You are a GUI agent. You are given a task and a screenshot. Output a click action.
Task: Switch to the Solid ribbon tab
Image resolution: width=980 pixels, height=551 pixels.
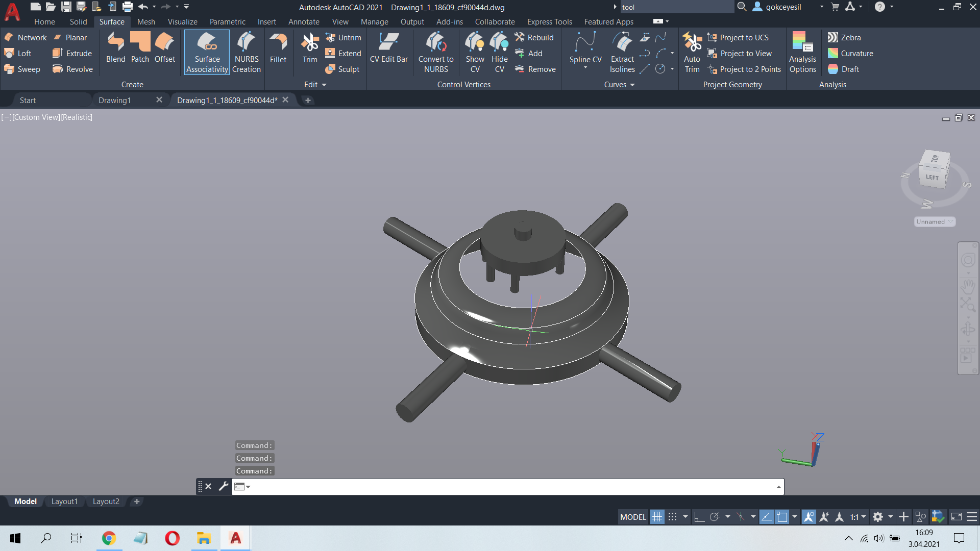[x=78, y=22]
